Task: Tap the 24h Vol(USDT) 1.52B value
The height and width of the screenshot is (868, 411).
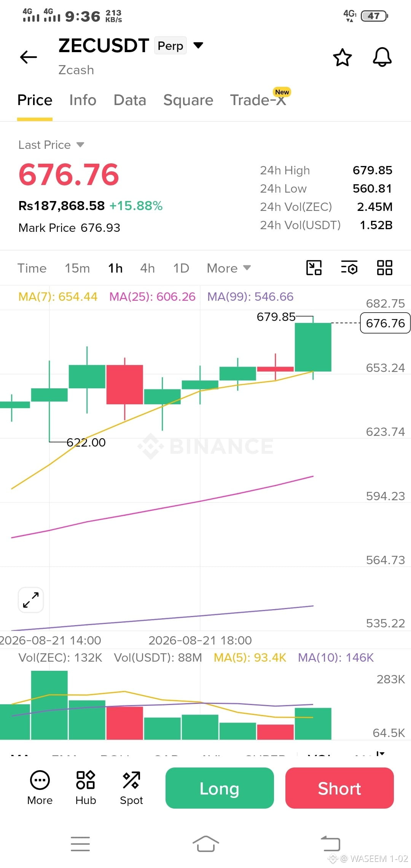Action: click(376, 225)
